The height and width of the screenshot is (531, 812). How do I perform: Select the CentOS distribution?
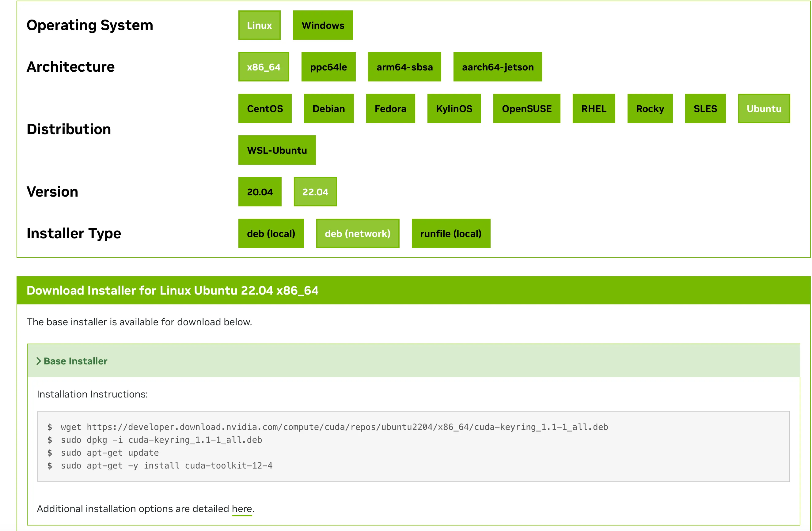click(265, 108)
